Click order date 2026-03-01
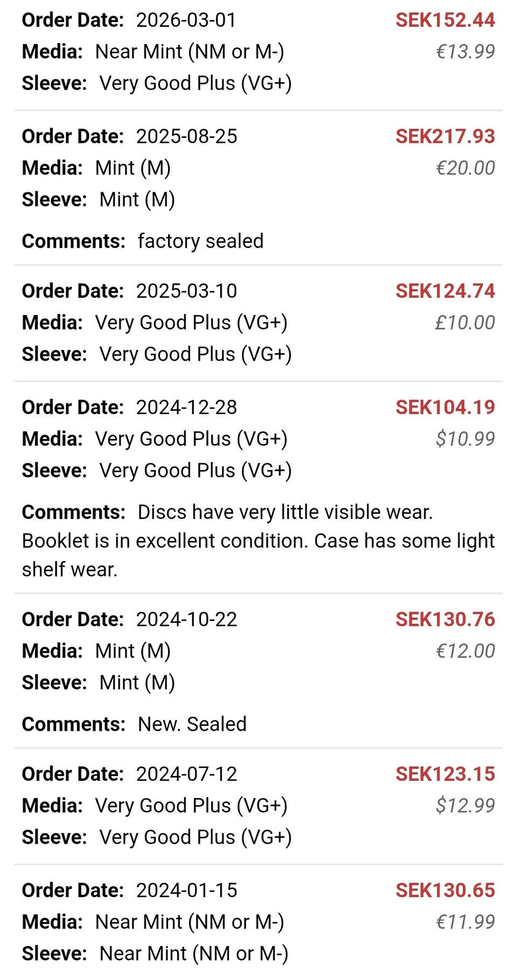This screenshot has width=517, height=980. pos(186,20)
